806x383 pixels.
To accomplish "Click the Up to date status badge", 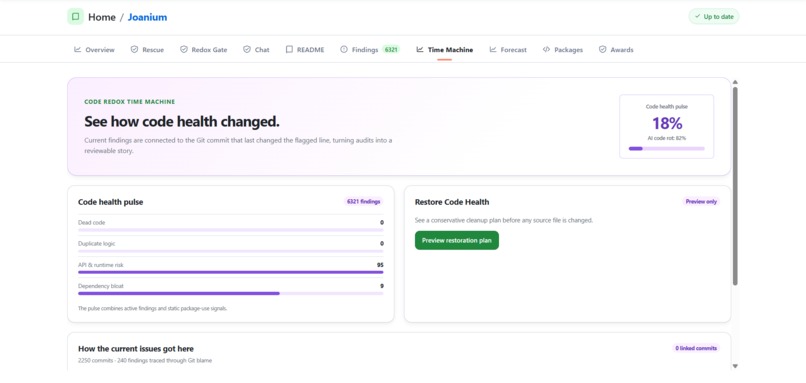I will (x=714, y=16).
